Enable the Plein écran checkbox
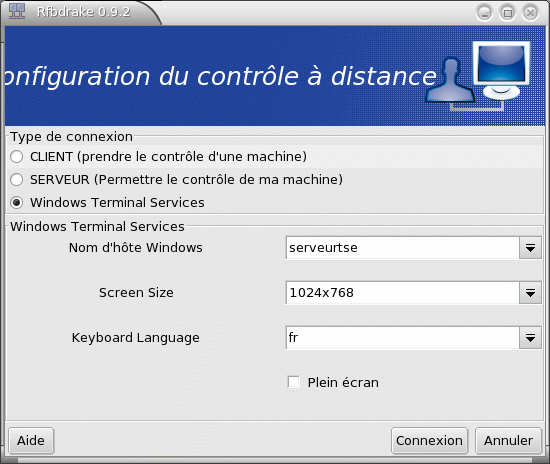 coord(294,382)
